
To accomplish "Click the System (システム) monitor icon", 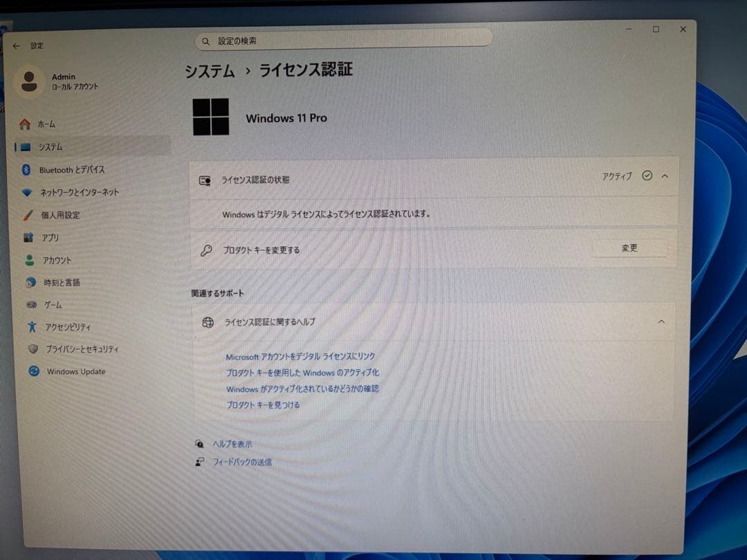I will pyautogui.click(x=26, y=147).
